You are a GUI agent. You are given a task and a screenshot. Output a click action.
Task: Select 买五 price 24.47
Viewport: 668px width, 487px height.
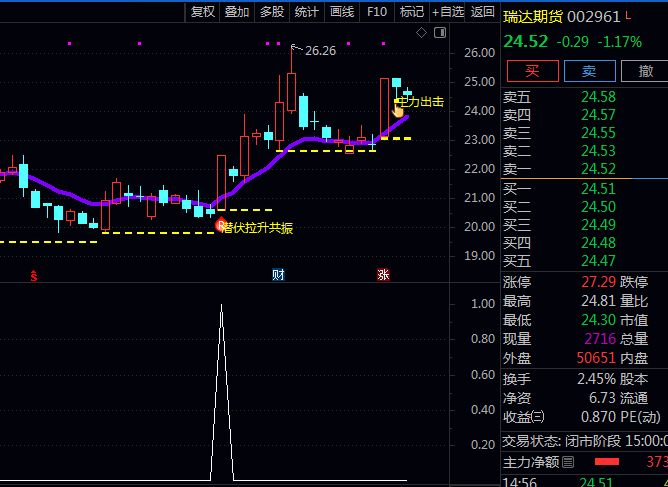[598, 261]
